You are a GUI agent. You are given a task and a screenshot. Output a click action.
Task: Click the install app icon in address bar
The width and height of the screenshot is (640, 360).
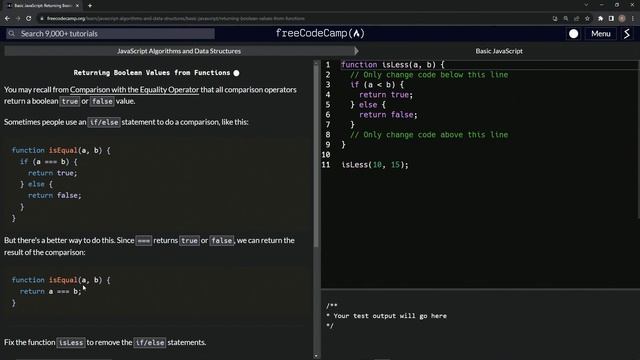(x=555, y=18)
